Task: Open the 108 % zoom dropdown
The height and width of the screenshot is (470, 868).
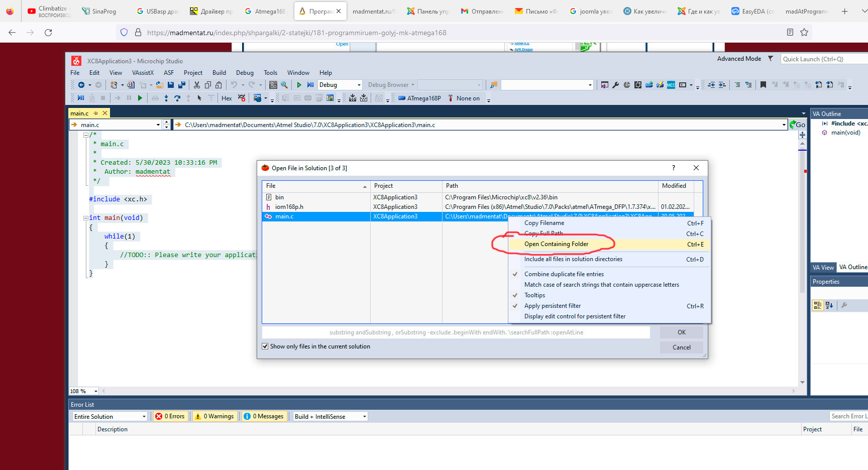Action: point(95,391)
